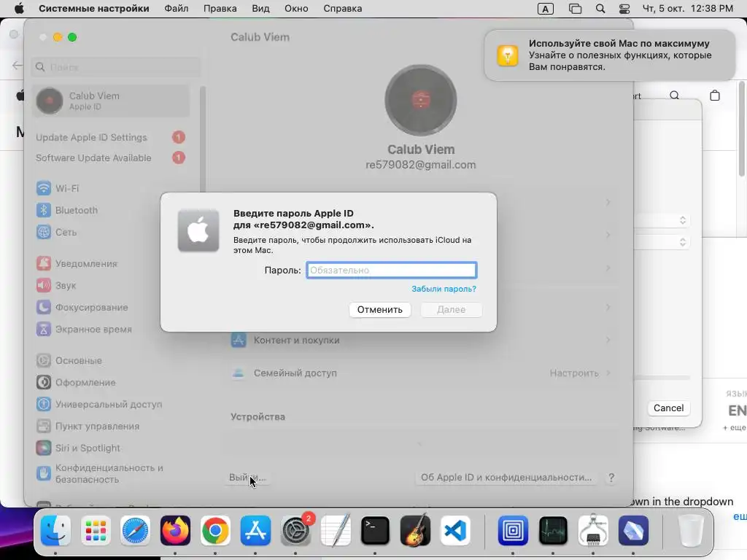Expand the Семейный доступ chevron
This screenshot has height=560, width=747.
coord(608,373)
